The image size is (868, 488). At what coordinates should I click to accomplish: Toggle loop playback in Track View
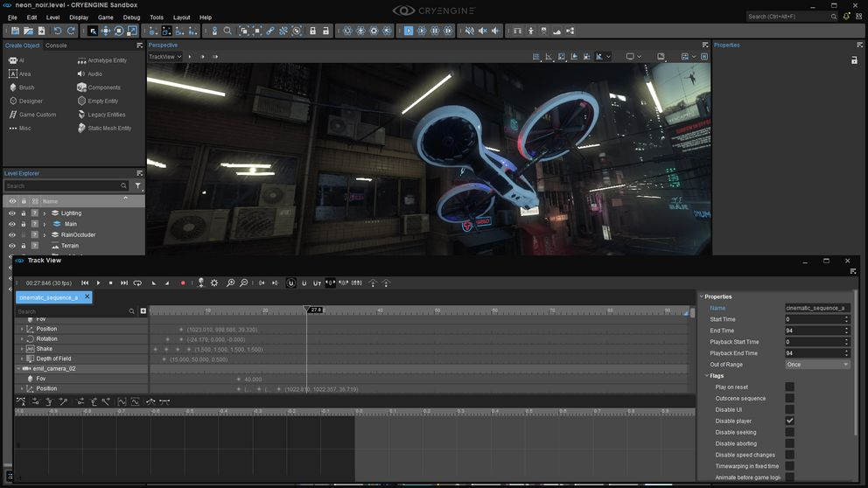pyautogui.click(x=137, y=283)
